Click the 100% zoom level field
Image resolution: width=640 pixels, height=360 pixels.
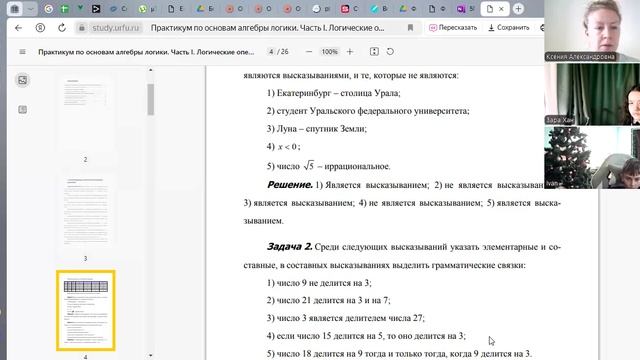coord(329,52)
